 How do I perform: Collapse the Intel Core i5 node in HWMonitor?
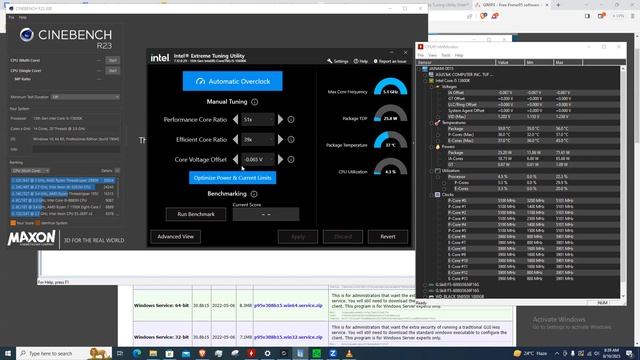425,81
